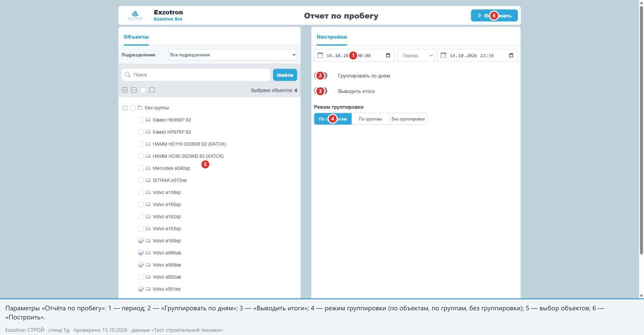The width and height of the screenshot is (644, 335).
Task: Open the Exzotron Bot link
Action: [x=168, y=19]
